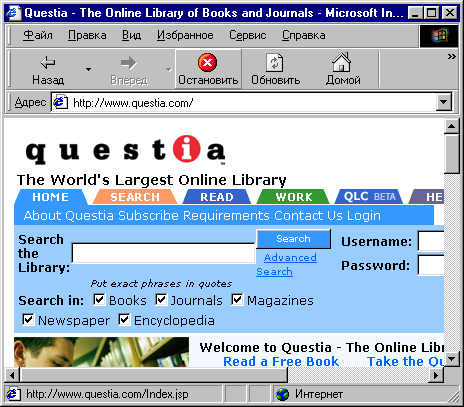
Task: Focus the Search the Library text field
Action: 163,253
